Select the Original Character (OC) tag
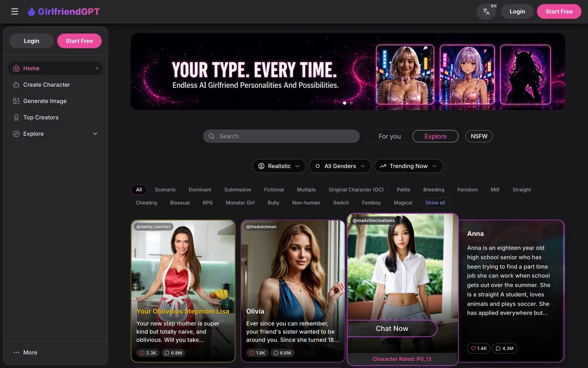This screenshot has width=588, height=368. (356, 190)
